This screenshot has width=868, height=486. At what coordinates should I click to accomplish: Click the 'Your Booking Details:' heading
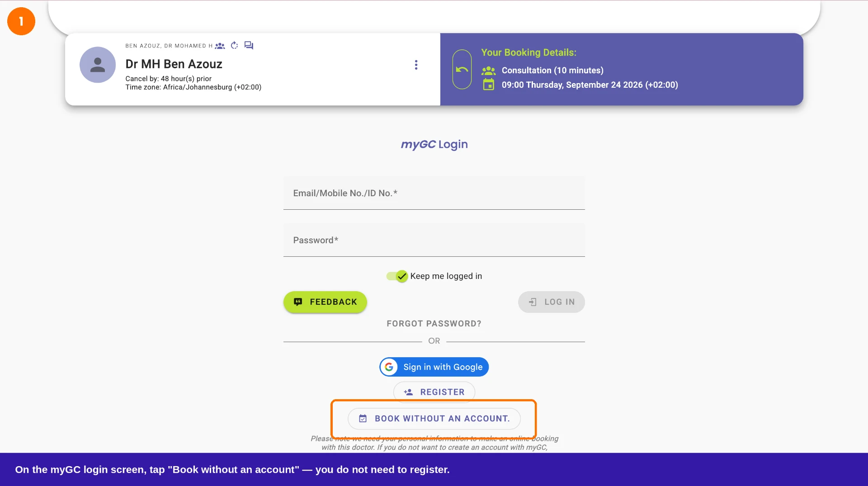529,52
